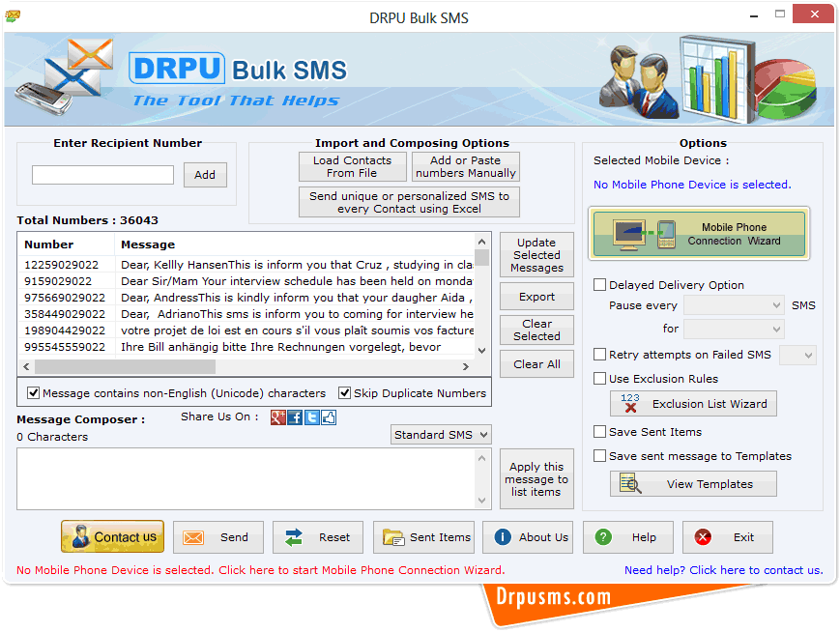840x632 pixels.
Task: Click Add recipient number button
Action: tap(205, 175)
